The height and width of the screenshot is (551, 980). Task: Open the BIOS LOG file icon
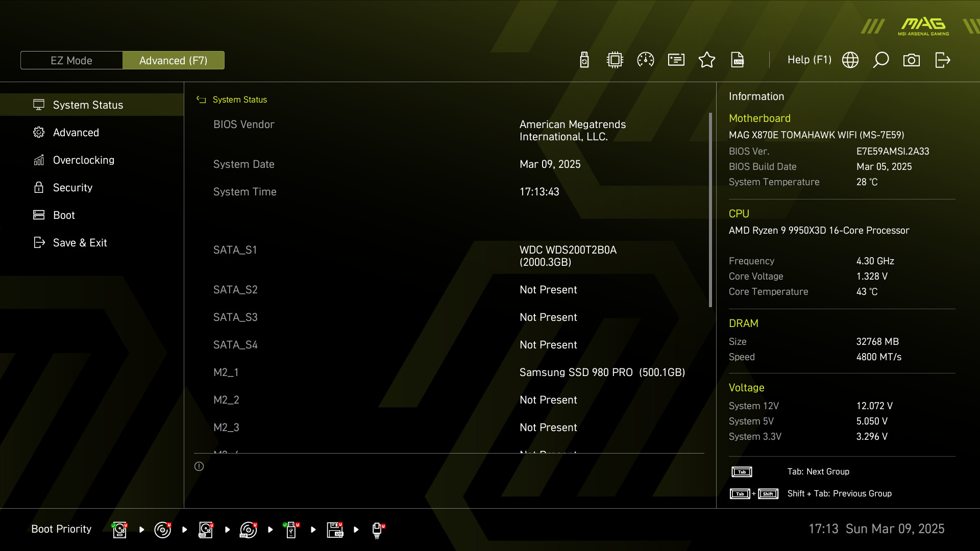(738, 60)
